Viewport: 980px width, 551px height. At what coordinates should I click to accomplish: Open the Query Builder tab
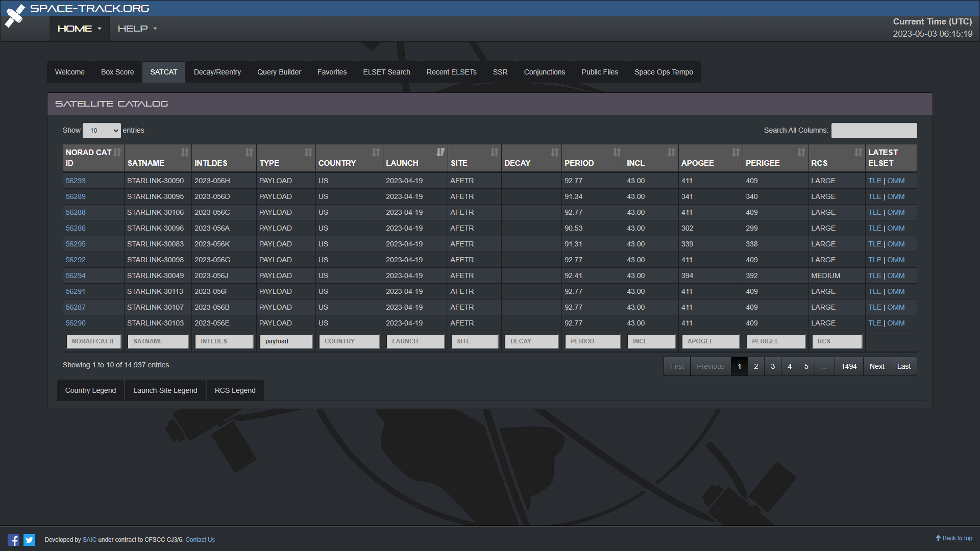coord(279,72)
